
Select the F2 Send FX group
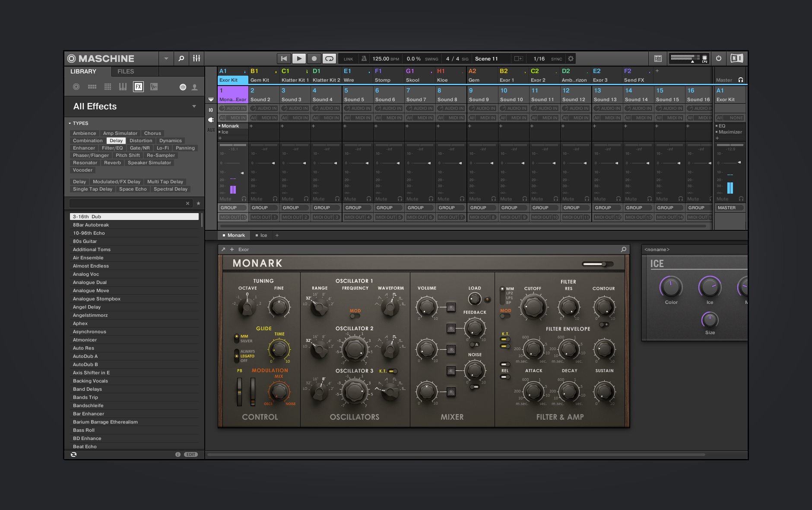[638, 75]
